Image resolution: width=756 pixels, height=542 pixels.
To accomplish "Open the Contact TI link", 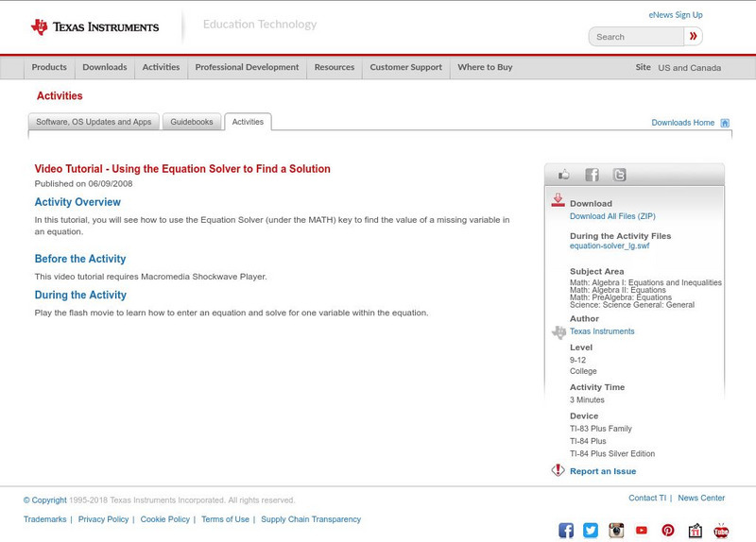I will coord(647,499).
